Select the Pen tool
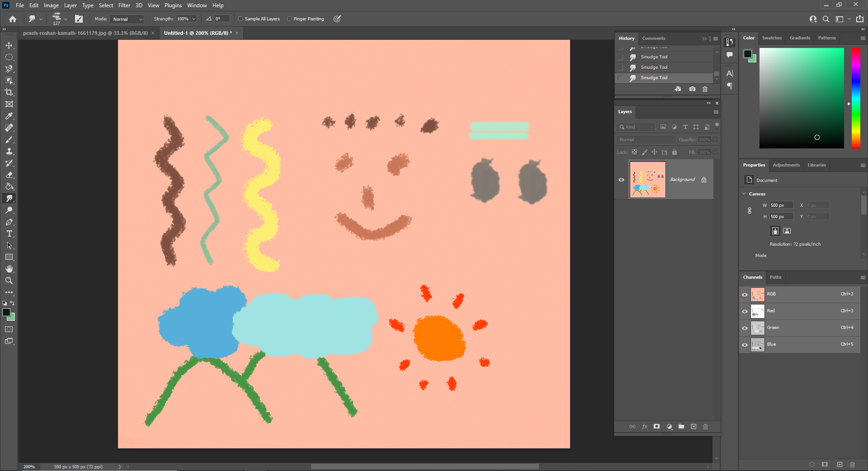This screenshot has height=471, width=868. 9,222
